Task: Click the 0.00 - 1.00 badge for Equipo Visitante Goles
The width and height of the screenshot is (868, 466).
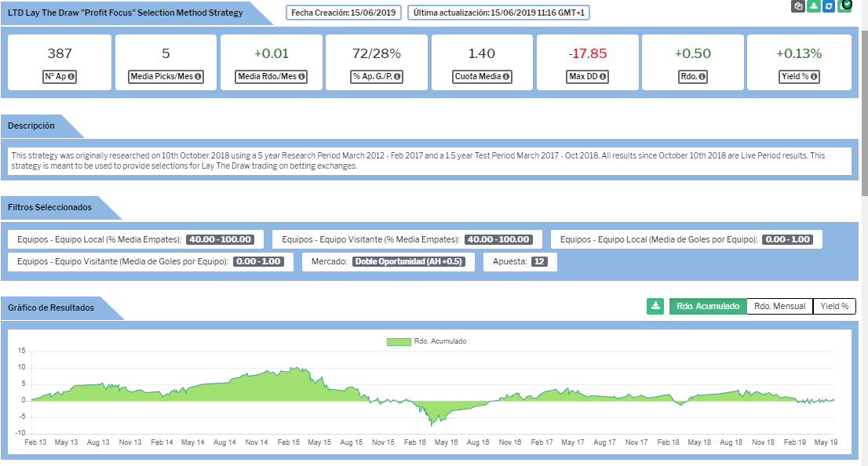Action: [x=258, y=261]
